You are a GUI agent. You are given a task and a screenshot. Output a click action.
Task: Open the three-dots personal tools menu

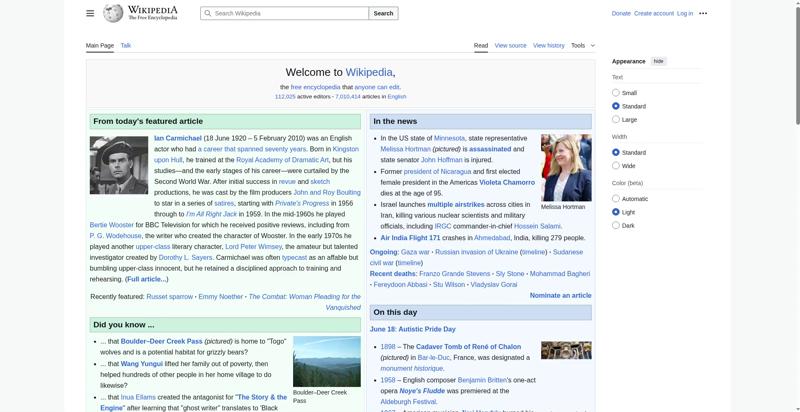pos(703,13)
